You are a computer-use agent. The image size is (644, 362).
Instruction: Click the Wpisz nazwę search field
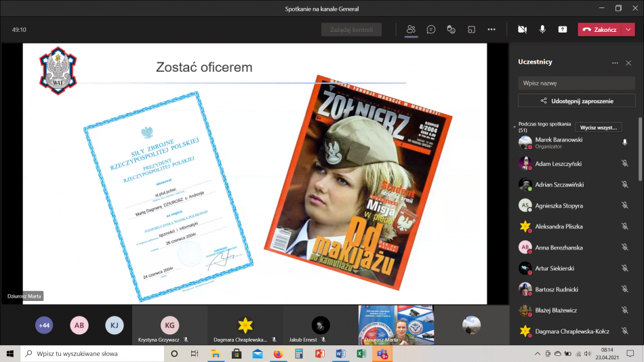[x=577, y=83]
